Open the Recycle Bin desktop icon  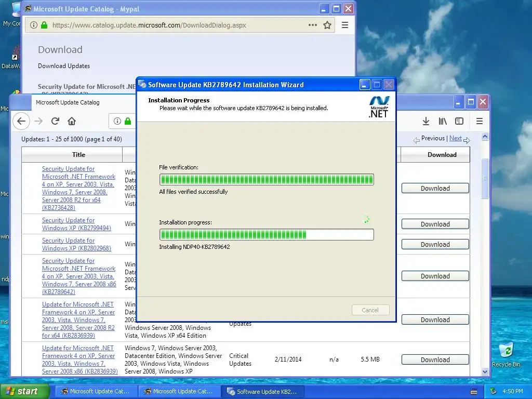point(506,354)
